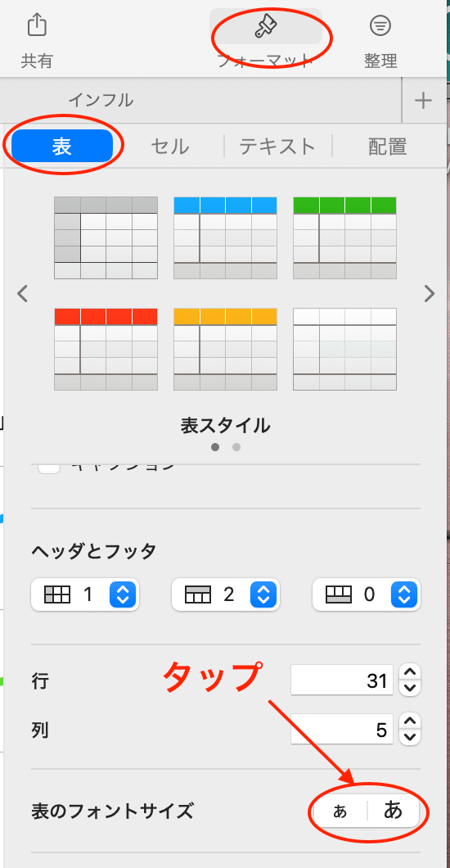Viewport: 450px width, 868px height.
Task: Increment the 列 column count stepper
Action: (410, 721)
